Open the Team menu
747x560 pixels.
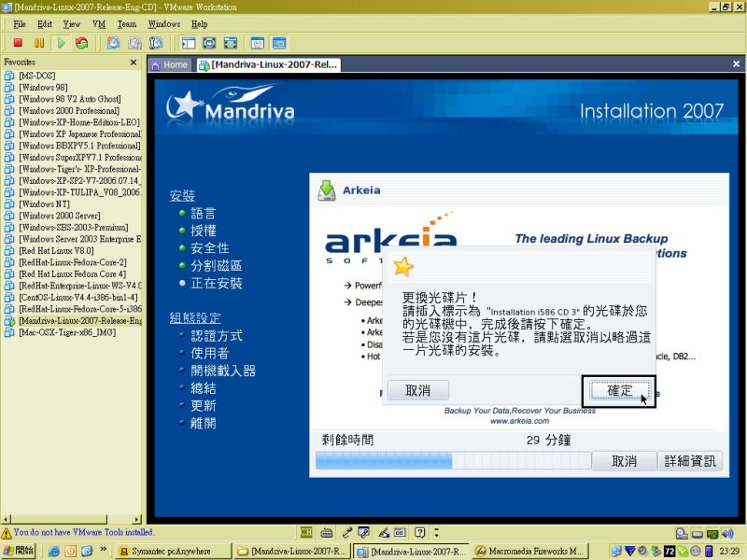127,24
